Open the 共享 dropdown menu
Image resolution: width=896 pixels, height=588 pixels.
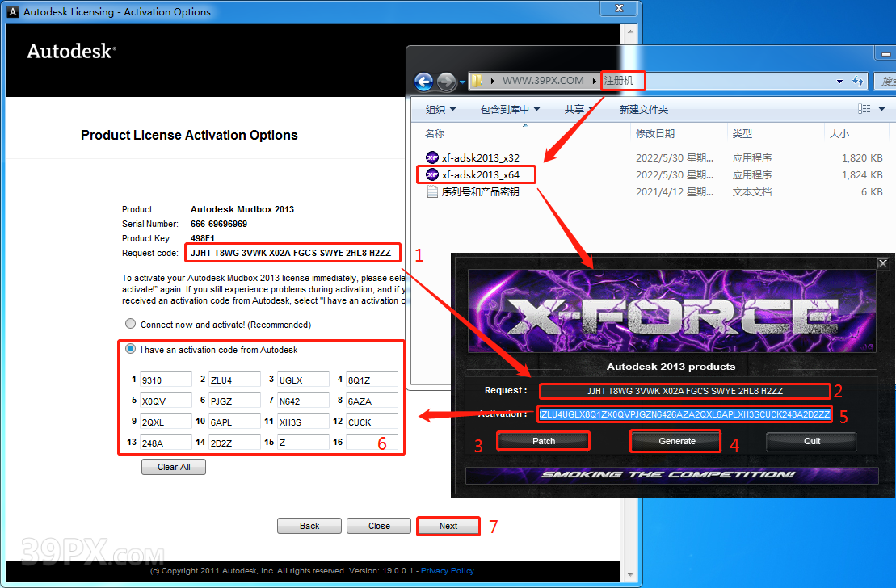tap(578, 109)
